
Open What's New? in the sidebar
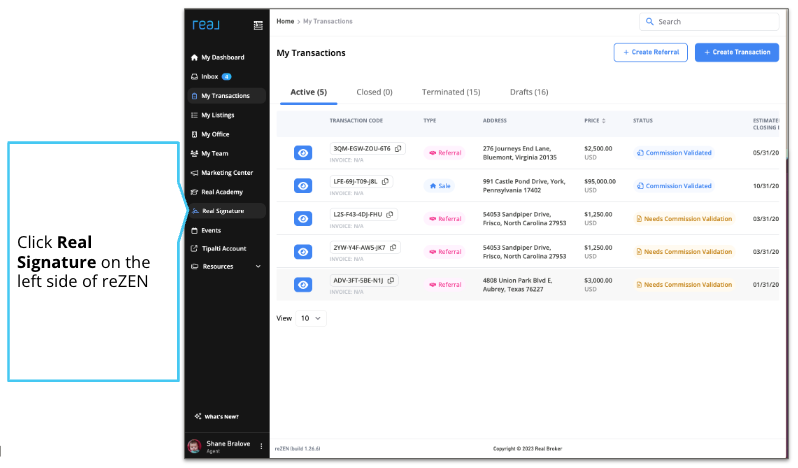point(221,417)
